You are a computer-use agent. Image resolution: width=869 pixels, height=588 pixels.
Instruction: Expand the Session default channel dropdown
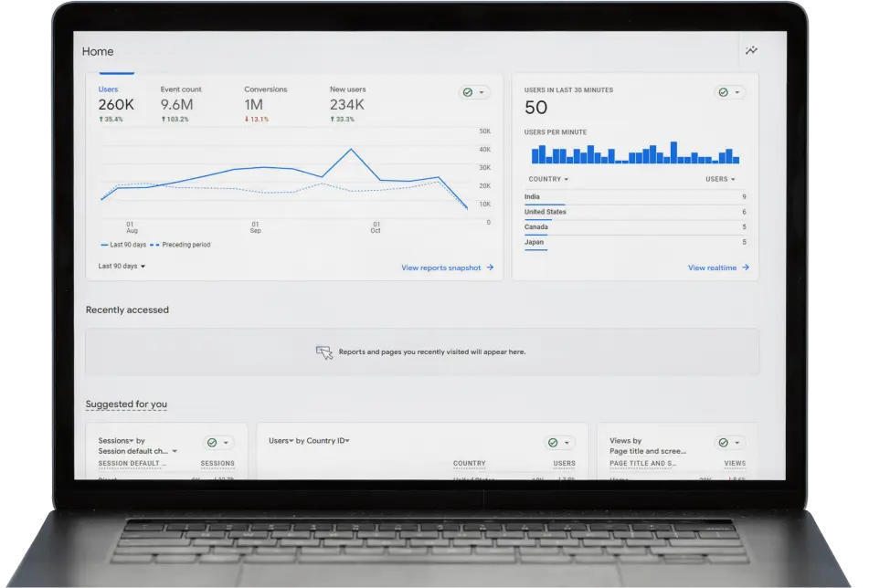(175, 451)
